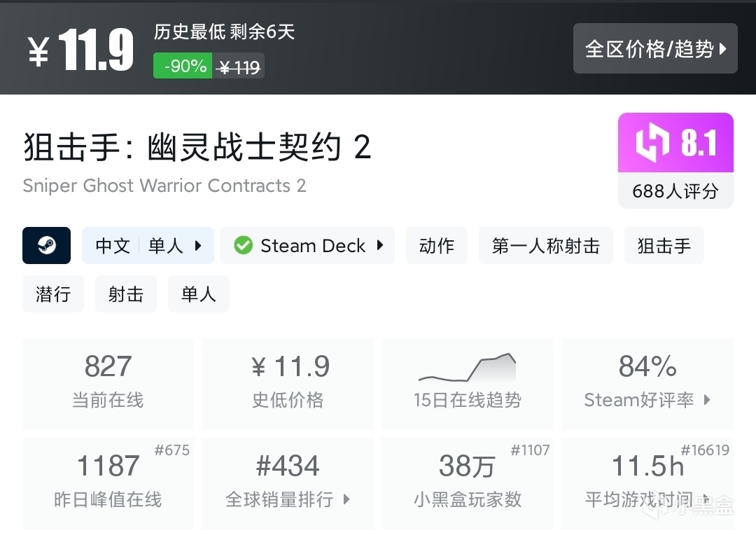Open the region prices and trends button
This screenshot has height=533, width=756.
(655, 48)
